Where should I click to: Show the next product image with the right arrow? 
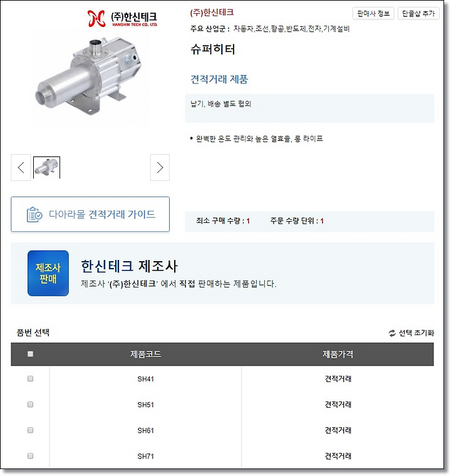pos(160,168)
